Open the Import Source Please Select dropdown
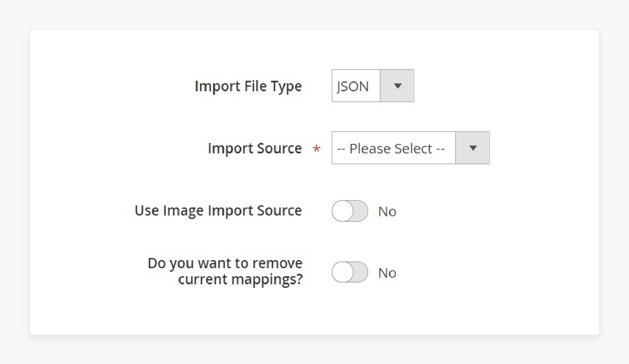 click(x=410, y=148)
